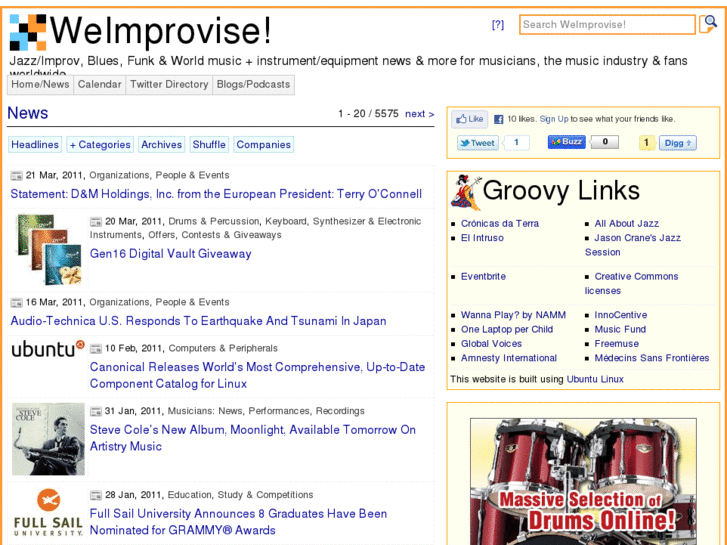
Task: Click the drums online advertisement banner
Action: [583, 481]
